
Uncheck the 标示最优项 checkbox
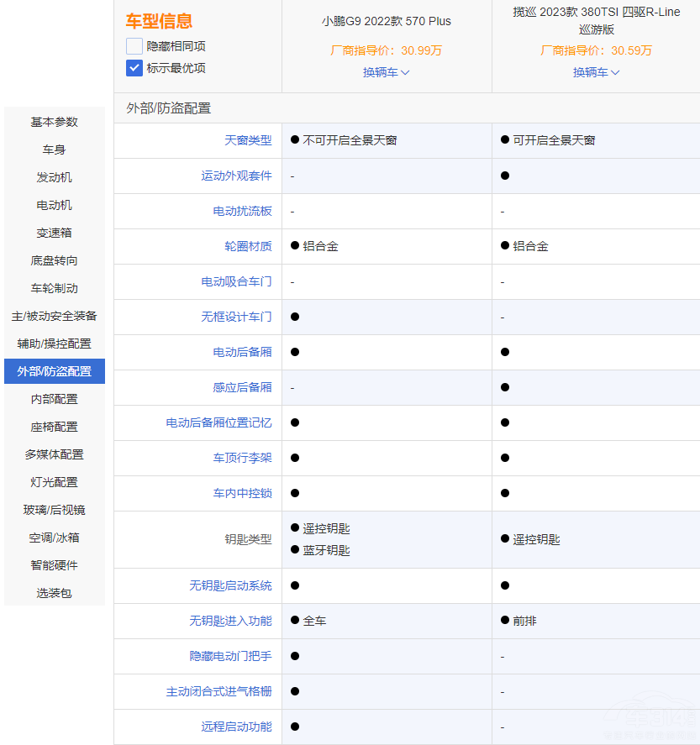[x=134, y=68]
